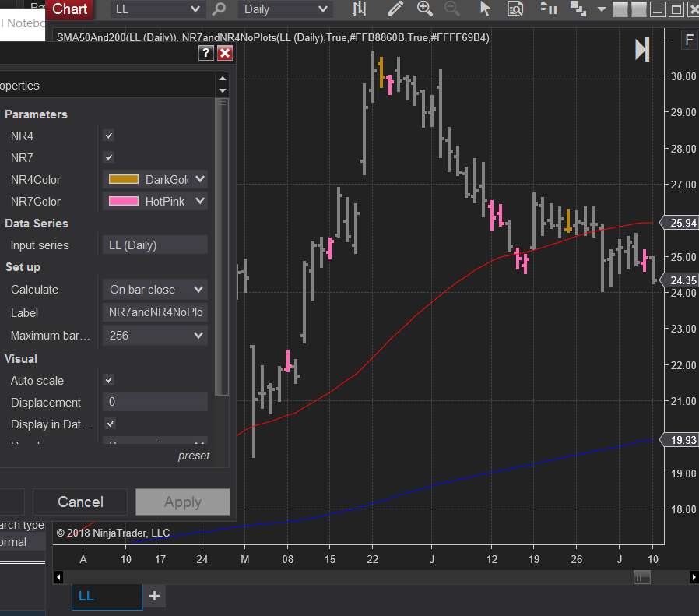The height and width of the screenshot is (616, 699).
Task: Toggle Display in Data Box checkbox
Action: [111, 424]
